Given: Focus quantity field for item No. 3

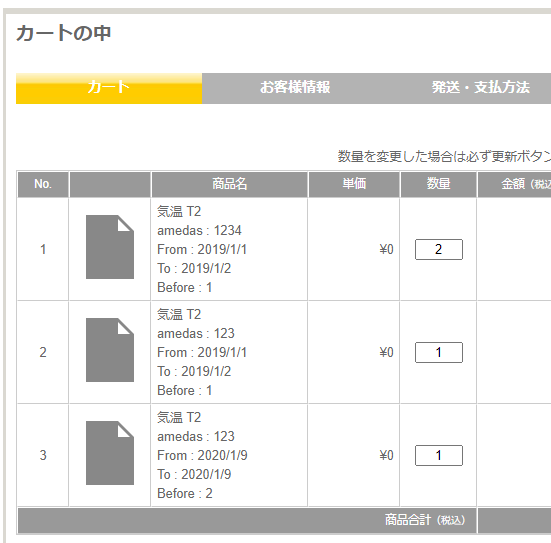Looking at the screenshot, I should (x=439, y=455).
